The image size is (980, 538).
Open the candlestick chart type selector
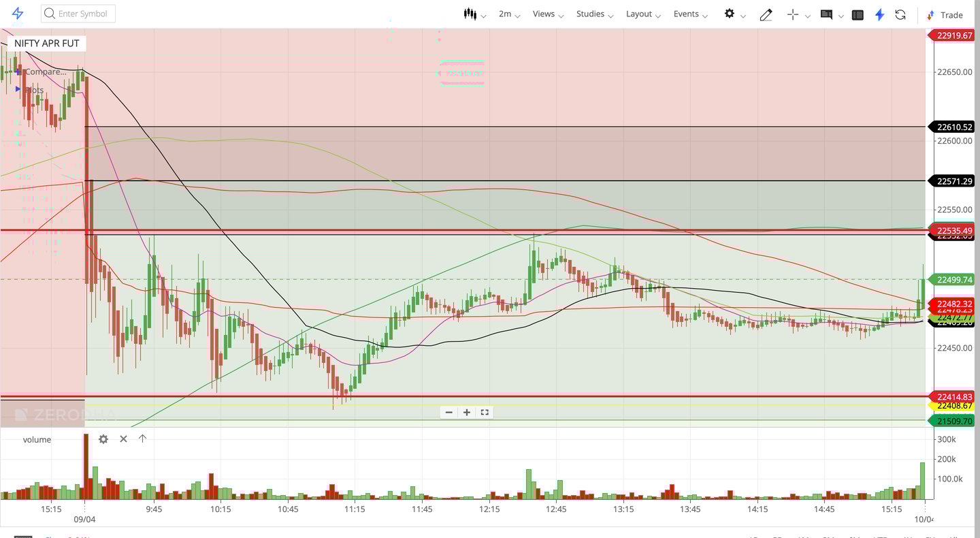pos(470,14)
